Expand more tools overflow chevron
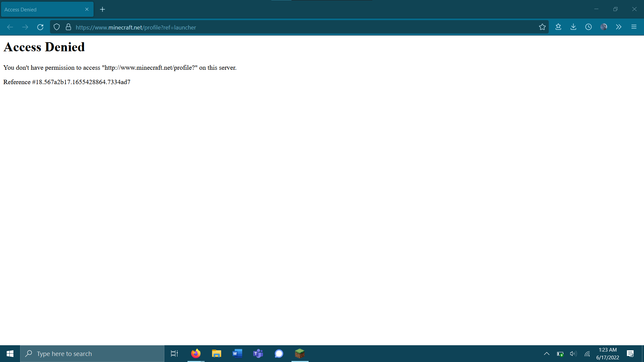The width and height of the screenshot is (644, 362). point(619,27)
